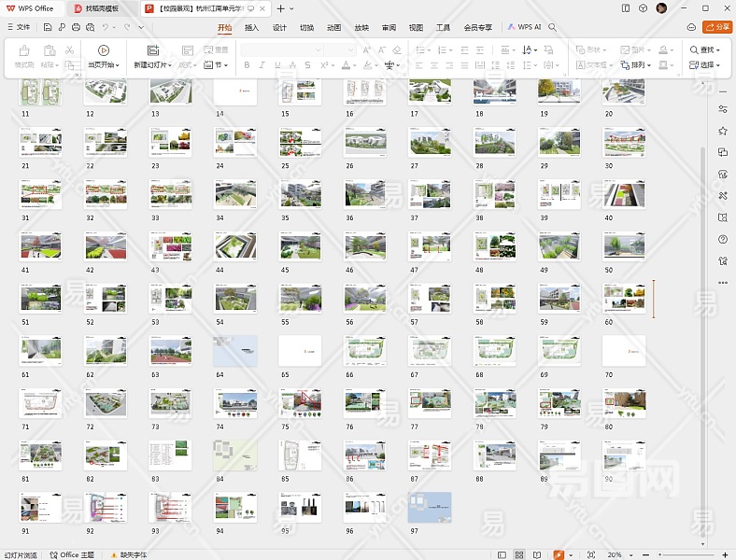Screen dimensions: 736x560
Task: Switch to normal view icon in status bar
Action: [502, 554]
